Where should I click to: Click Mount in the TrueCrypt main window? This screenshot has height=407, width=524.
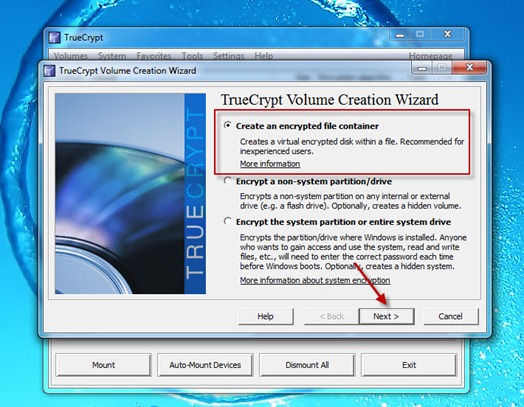103,365
